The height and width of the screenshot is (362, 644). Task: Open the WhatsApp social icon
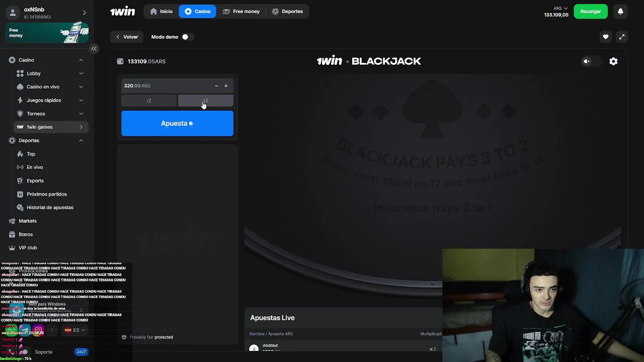pyautogui.click(x=11, y=330)
